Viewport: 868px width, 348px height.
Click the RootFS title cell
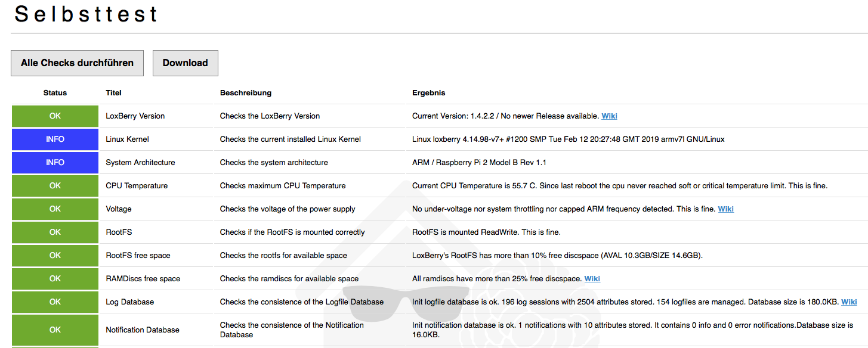(119, 232)
